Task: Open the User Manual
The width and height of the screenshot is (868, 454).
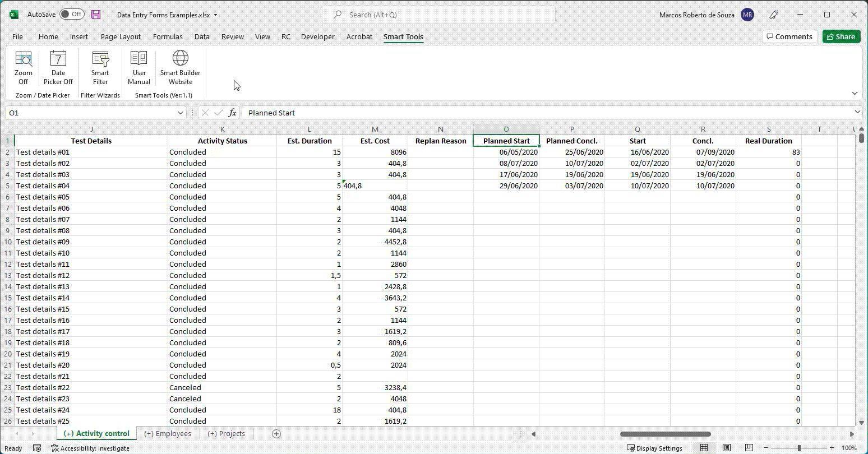Action: [138, 67]
